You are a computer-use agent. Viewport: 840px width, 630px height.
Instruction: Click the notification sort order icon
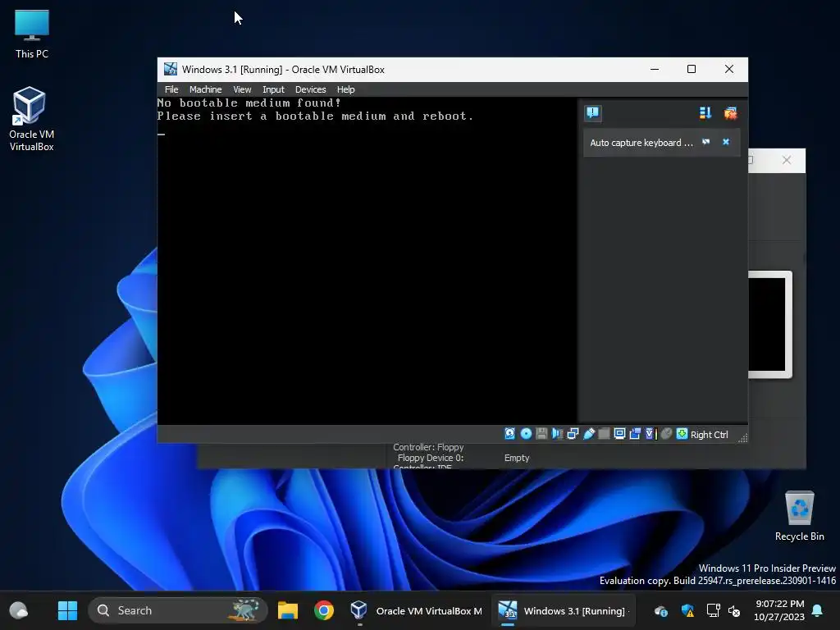point(705,113)
